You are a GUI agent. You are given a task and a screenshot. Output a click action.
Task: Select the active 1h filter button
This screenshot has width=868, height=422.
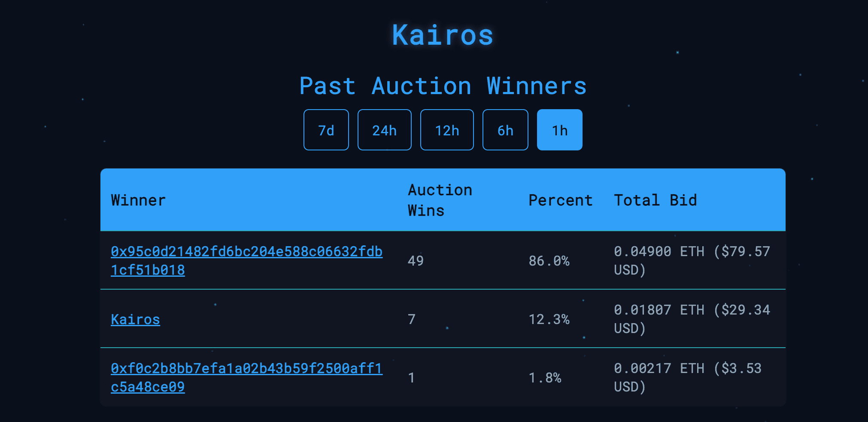click(559, 130)
